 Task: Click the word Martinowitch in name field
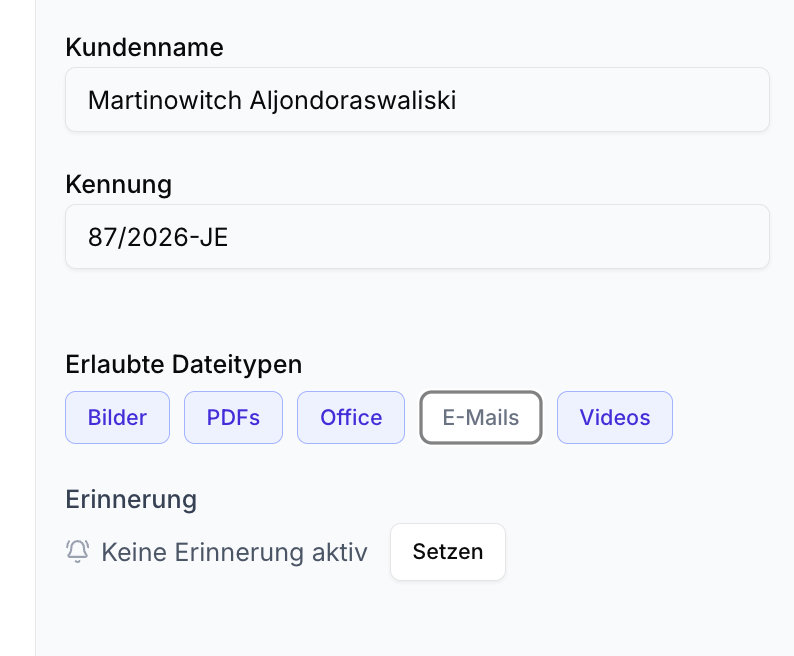(x=164, y=100)
